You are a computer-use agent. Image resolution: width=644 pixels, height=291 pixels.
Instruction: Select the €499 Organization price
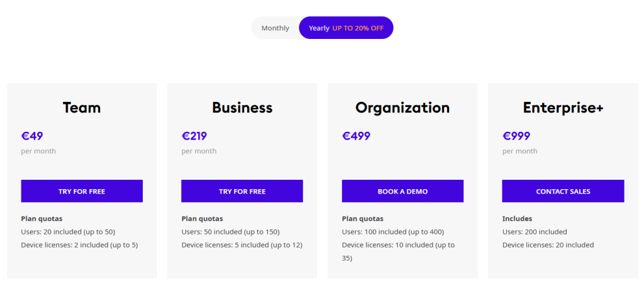(356, 136)
